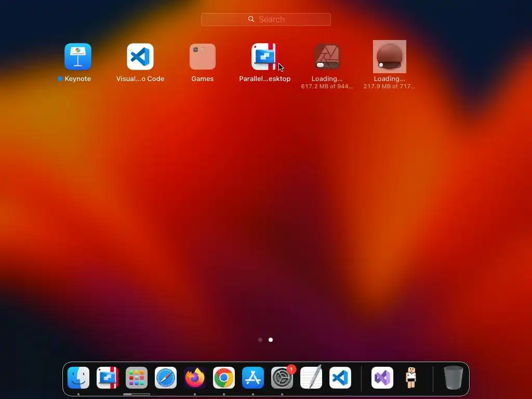Open the Games folder
The image size is (532, 399).
coord(203,56)
